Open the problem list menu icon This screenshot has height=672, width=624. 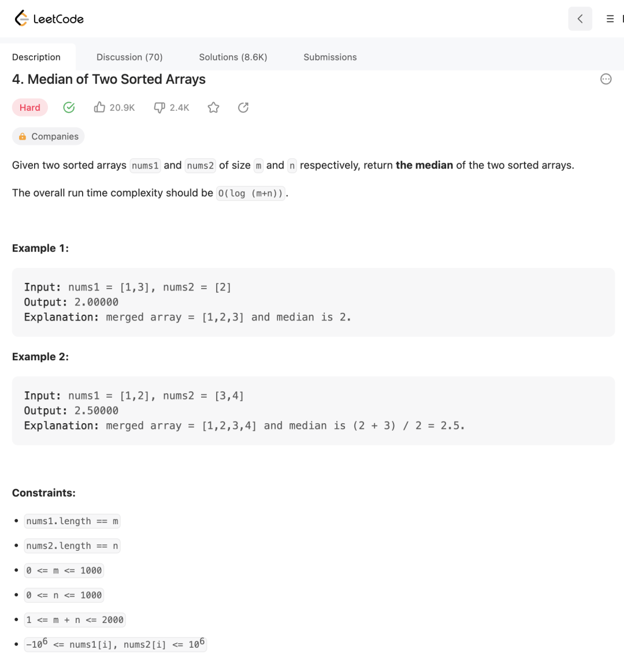point(610,19)
